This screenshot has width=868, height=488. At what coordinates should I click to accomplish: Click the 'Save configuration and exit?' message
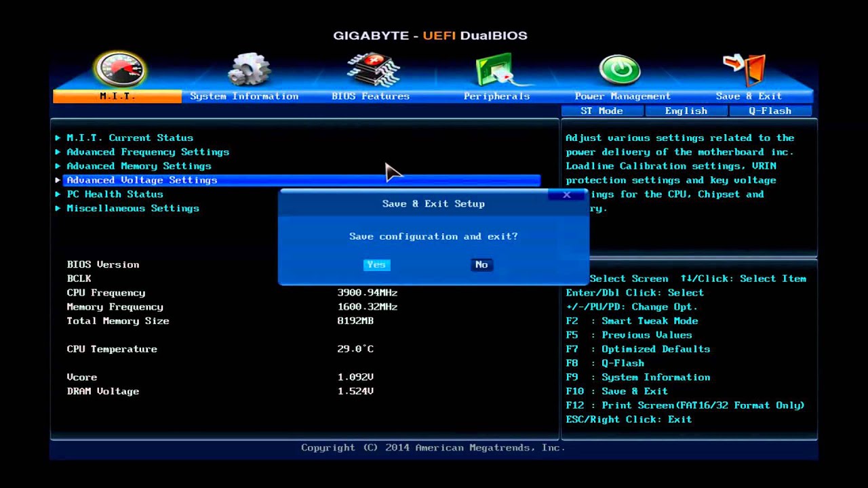(x=433, y=237)
